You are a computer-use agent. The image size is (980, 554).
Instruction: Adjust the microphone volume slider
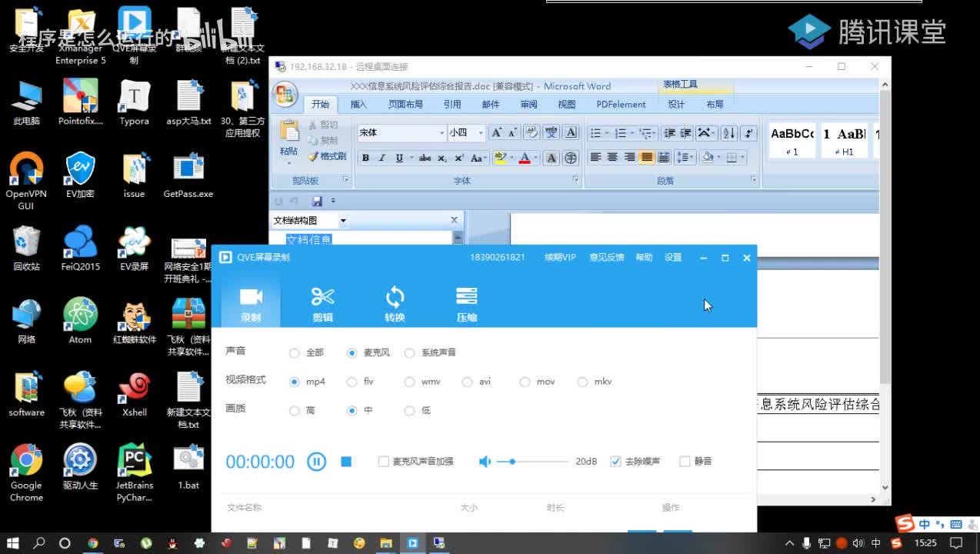click(532, 462)
